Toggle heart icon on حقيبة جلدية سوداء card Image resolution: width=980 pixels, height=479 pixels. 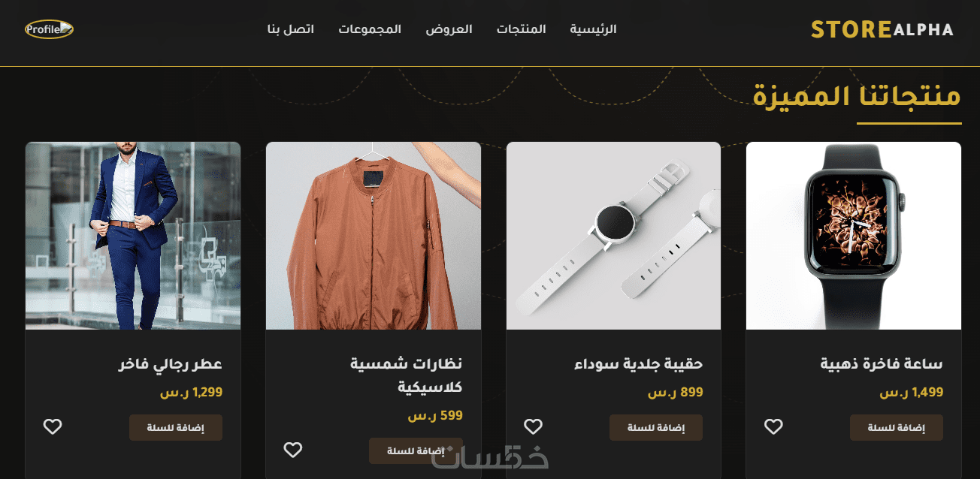tap(533, 426)
